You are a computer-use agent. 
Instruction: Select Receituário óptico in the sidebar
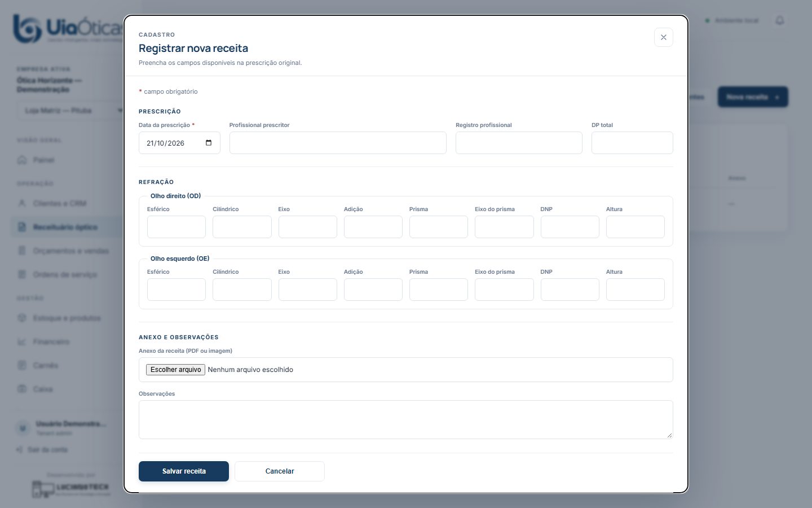68,227
